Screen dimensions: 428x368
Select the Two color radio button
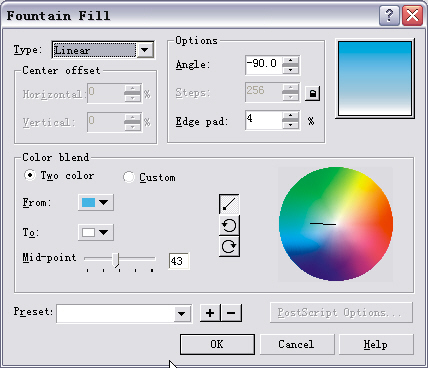pyautogui.click(x=30, y=175)
